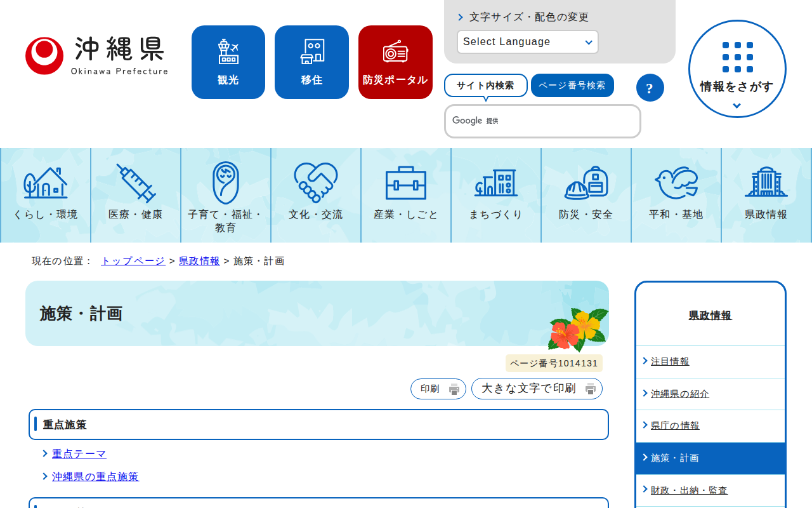Open 沖縄県の重点施策 link
812x508 pixels.
pos(95,477)
